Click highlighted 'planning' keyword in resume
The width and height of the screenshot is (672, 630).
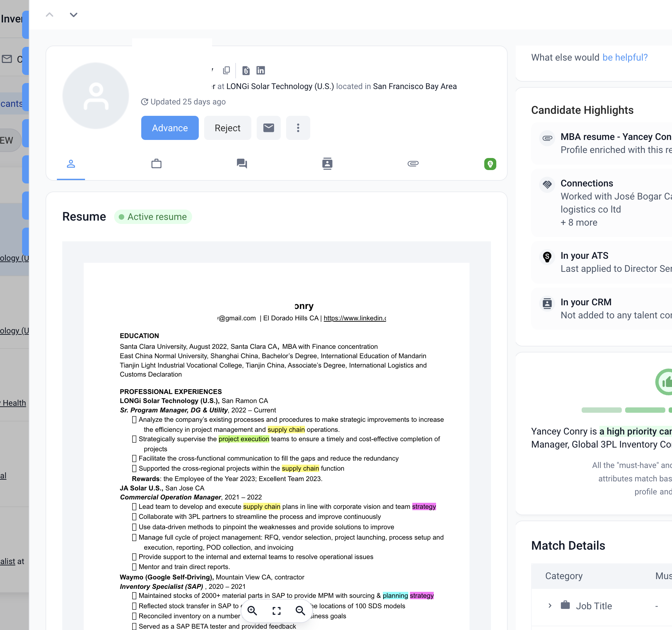395,596
